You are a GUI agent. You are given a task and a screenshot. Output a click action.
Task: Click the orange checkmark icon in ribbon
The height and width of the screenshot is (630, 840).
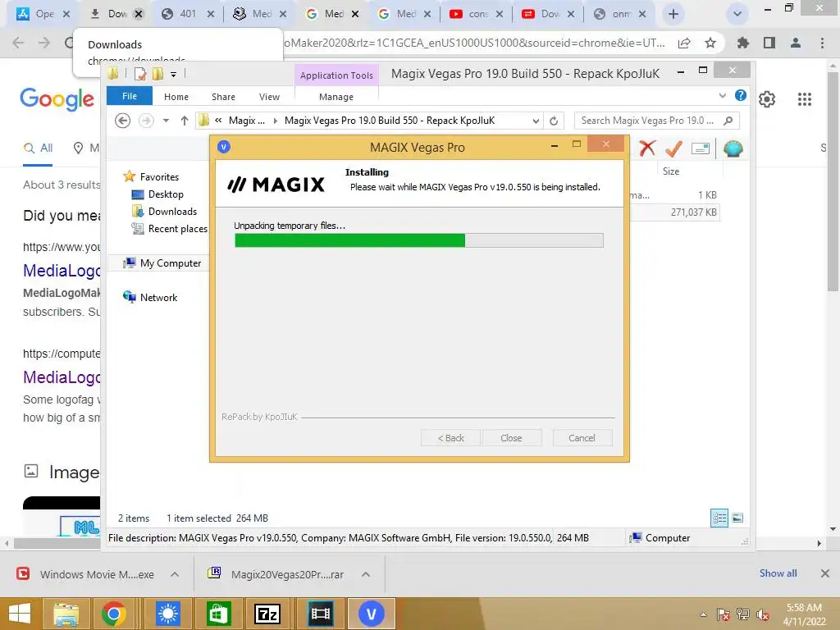pos(674,148)
